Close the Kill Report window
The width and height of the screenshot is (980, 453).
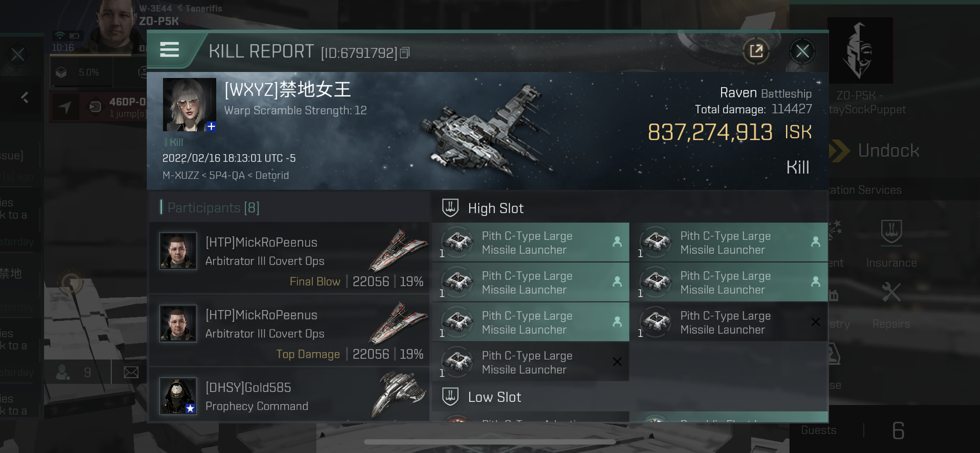pos(802,51)
